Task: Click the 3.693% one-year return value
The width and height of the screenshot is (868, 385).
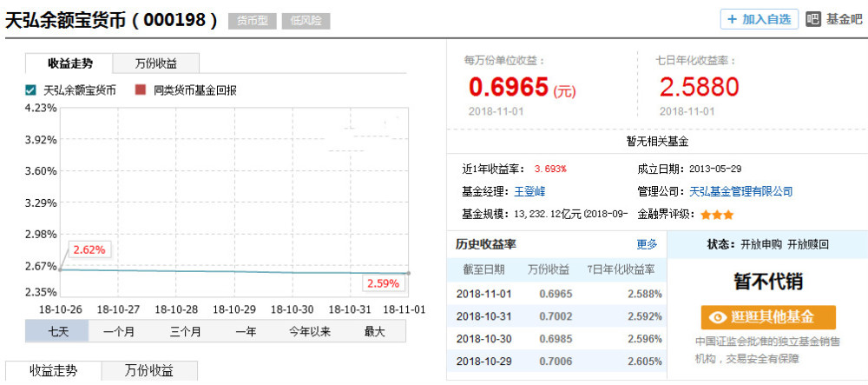Action: coord(550,169)
